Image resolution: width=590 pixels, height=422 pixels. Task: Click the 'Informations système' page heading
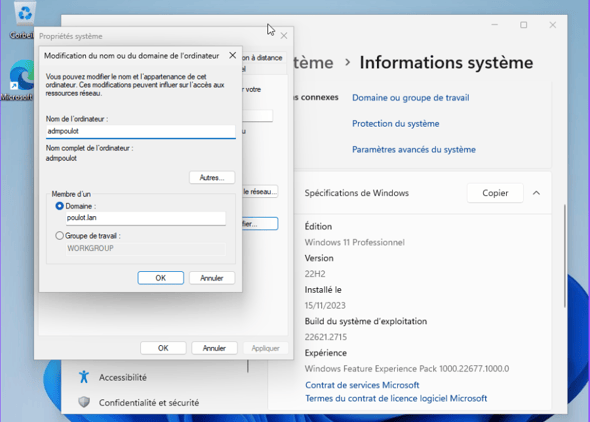[446, 62]
